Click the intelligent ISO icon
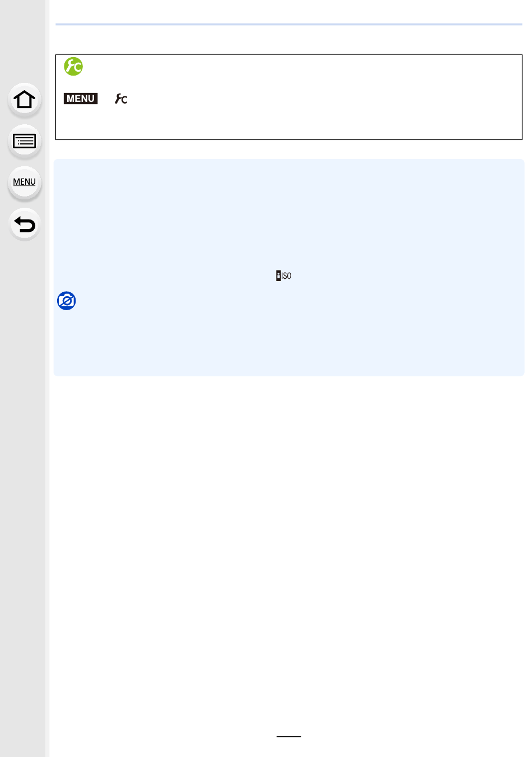Screen dimensions: 532x757 coord(284,275)
